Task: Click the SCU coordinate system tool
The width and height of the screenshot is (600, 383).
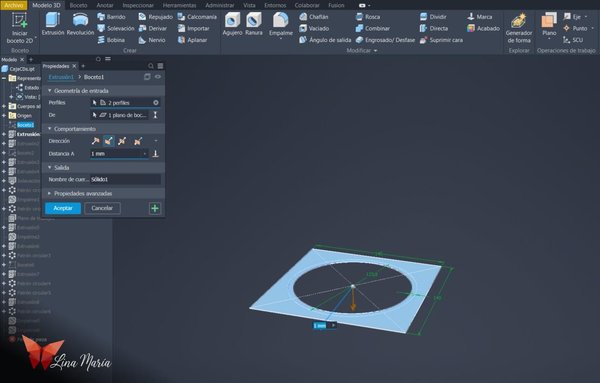Action: (x=573, y=40)
